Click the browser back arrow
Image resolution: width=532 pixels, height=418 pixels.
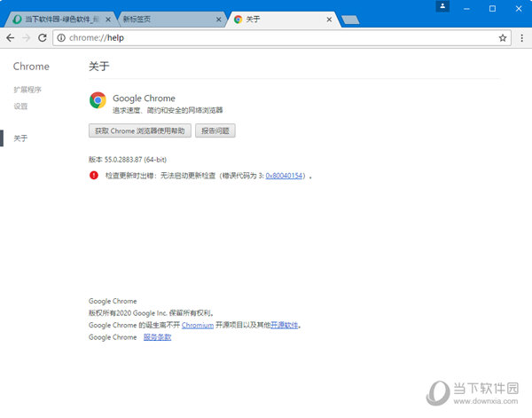[x=10, y=38]
